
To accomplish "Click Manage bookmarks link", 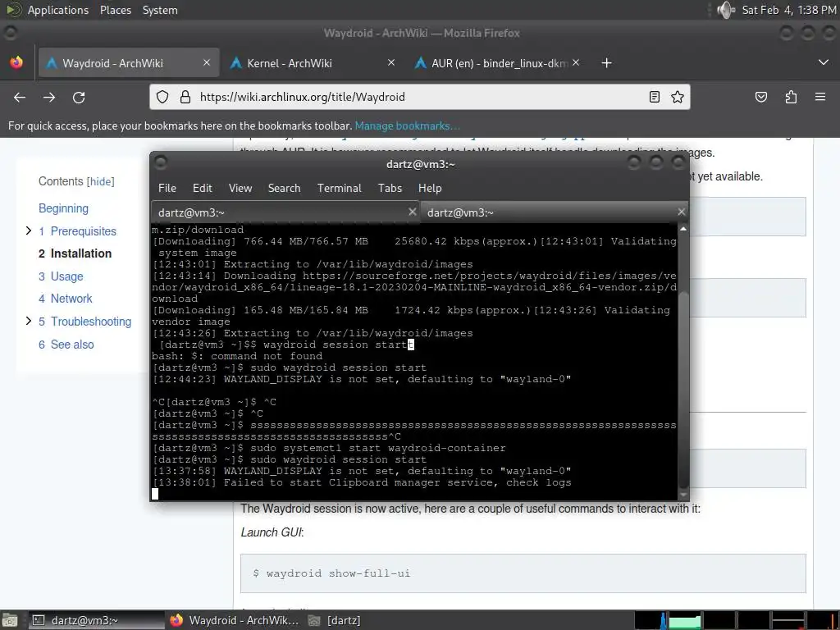I will (407, 126).
